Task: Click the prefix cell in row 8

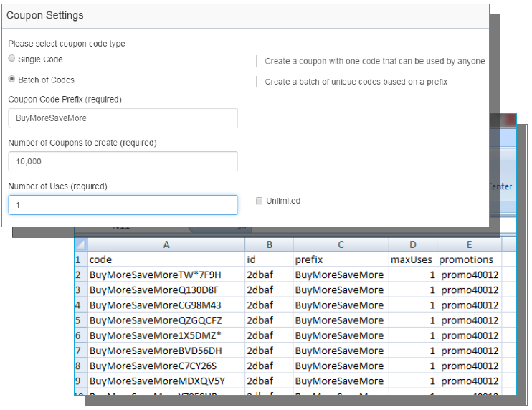Action: click(341, 366)
